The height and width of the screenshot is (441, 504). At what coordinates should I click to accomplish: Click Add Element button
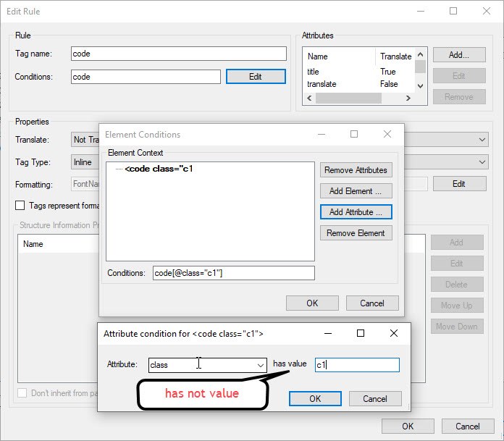(x=356, y=191)
